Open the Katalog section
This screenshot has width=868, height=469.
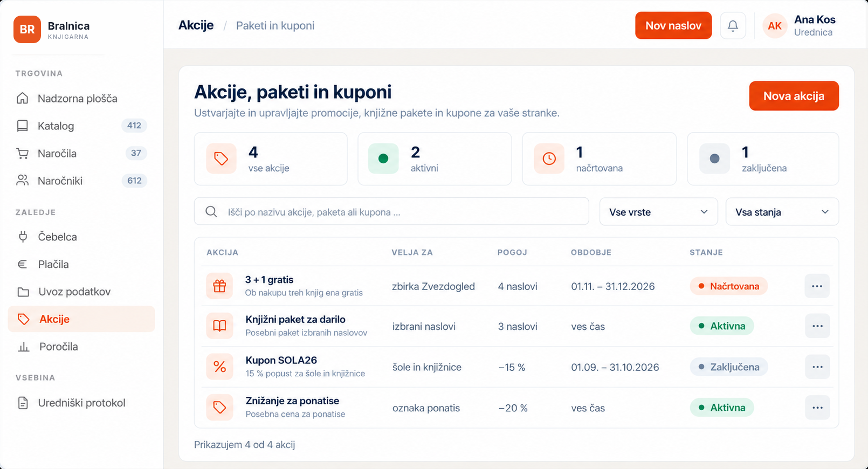tap(81, 126)
